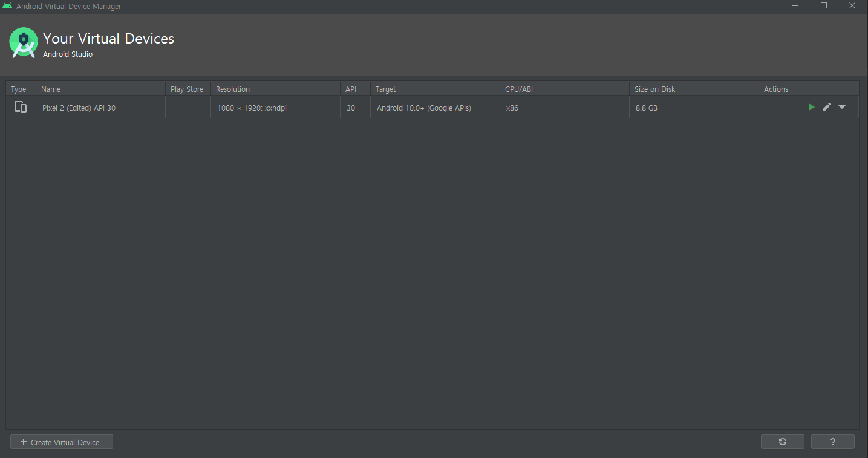Sort by the CPU/ABI column header
This screenshot has width=868, height=458.
pos(519,89)
